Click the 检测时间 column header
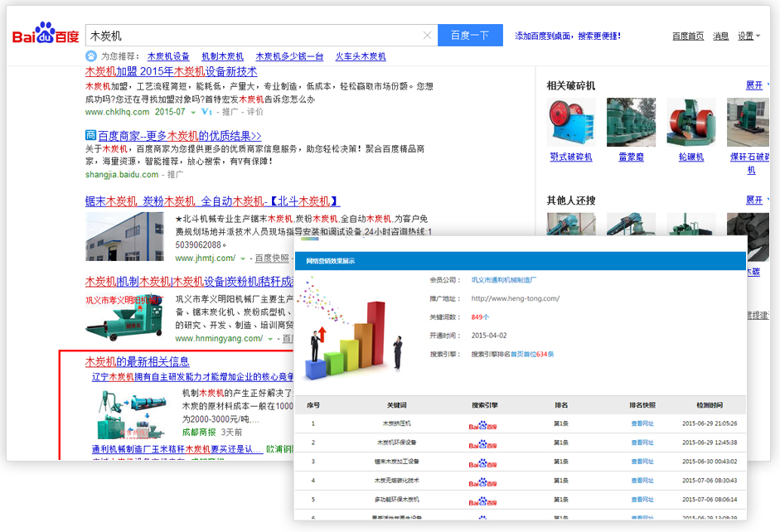 pos(710,405)
